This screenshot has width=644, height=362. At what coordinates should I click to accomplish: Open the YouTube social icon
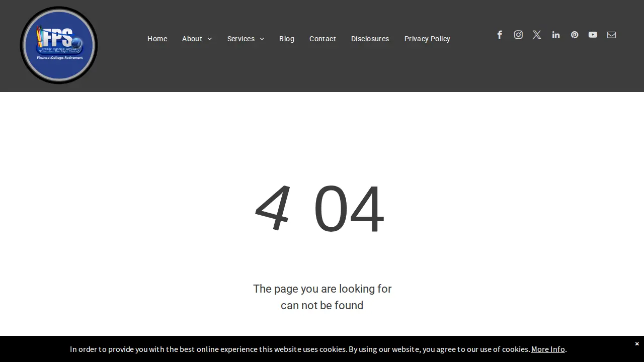(593, 35)
